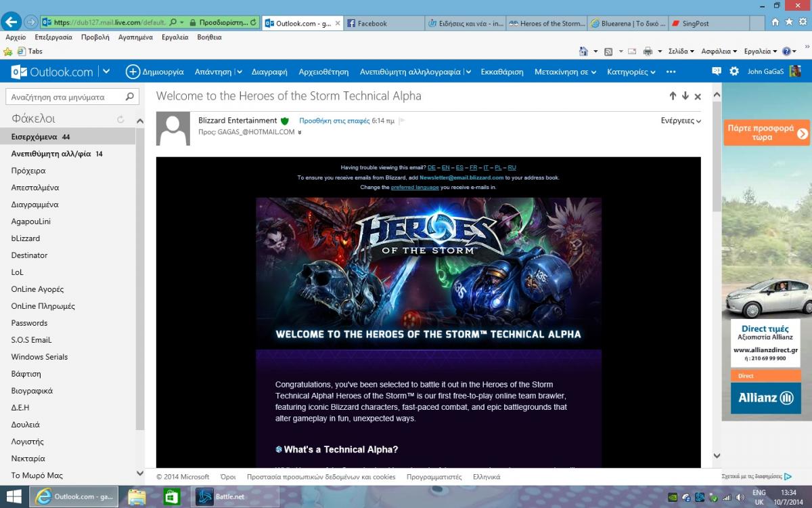Open the Εισερχόμενα folder
Viewport: 812px width, 508px height.
[x=68, y=136]
